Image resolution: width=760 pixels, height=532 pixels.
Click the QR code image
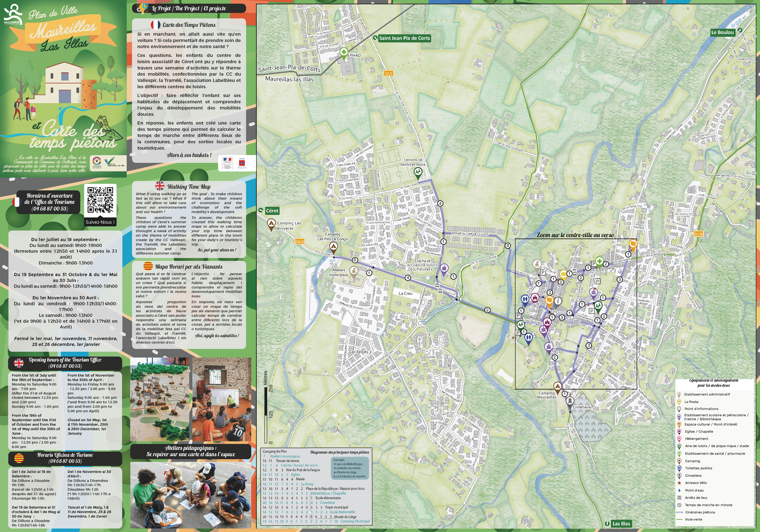[x=100, y=200]
